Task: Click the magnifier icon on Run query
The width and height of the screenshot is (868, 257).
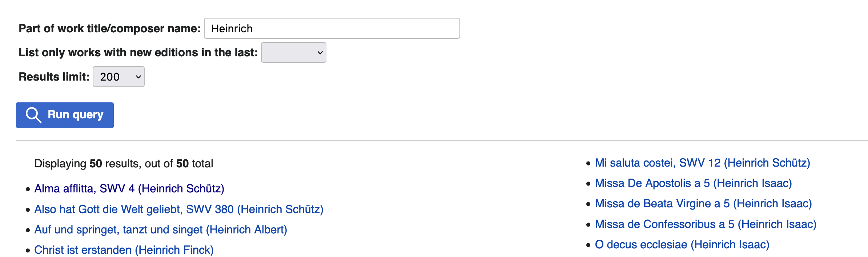Action: (33, 115)
